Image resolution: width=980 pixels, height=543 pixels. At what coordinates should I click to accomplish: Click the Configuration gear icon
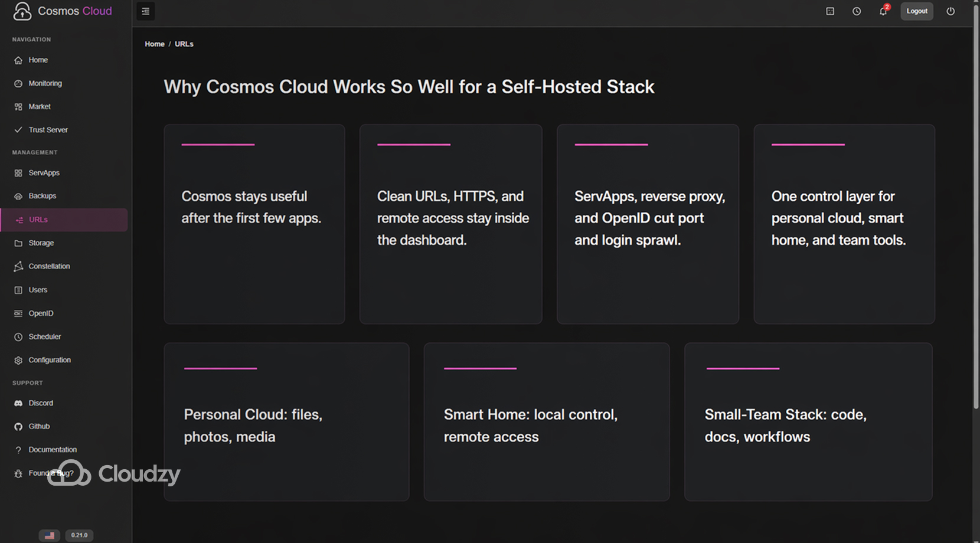pyautogui.click(x=18, y=359)
